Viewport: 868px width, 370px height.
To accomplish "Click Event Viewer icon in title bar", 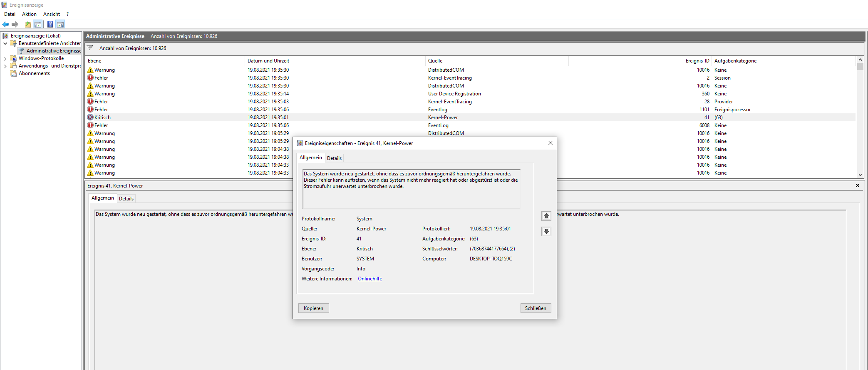I will coord(4,5).
